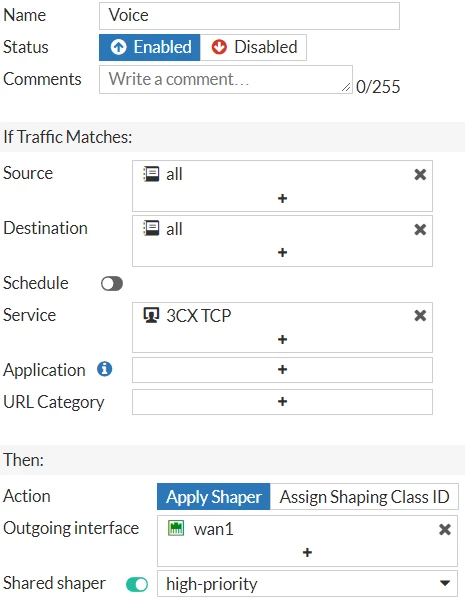
Task: Select Apply Shaper action
Action: coord(213,497)
